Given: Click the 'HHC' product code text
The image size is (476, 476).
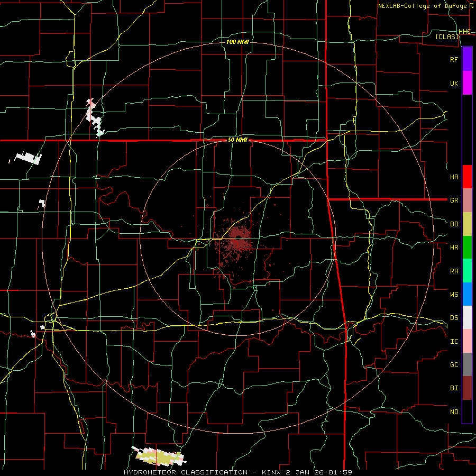Looking at the screenshot, I should (x=464, y=31).
